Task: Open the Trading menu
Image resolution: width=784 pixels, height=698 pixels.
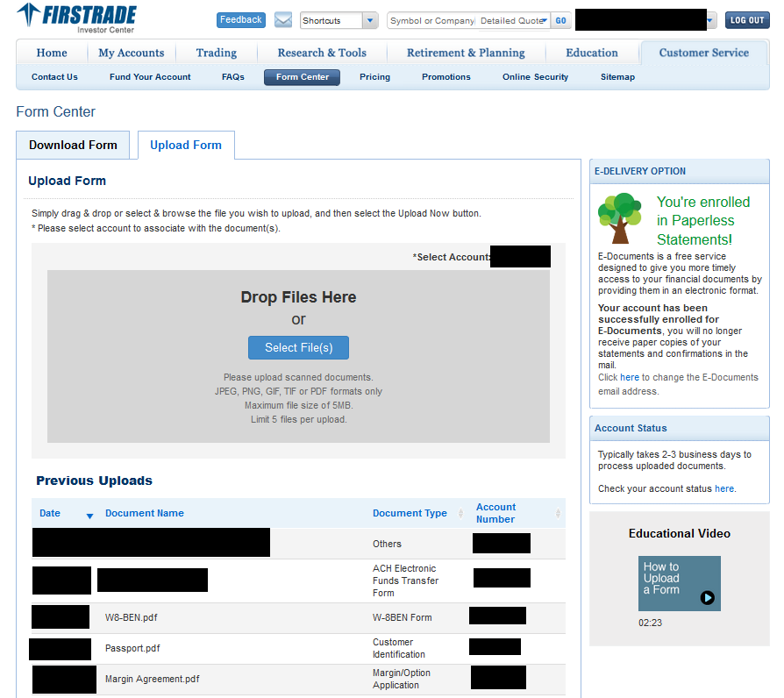Action: pyautogui.click(x=217, y=53)
